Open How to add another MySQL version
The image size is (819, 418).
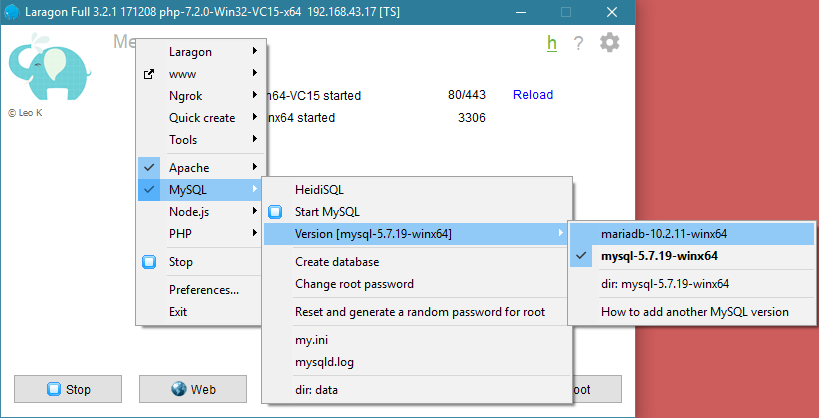click(x=692, y=312)
